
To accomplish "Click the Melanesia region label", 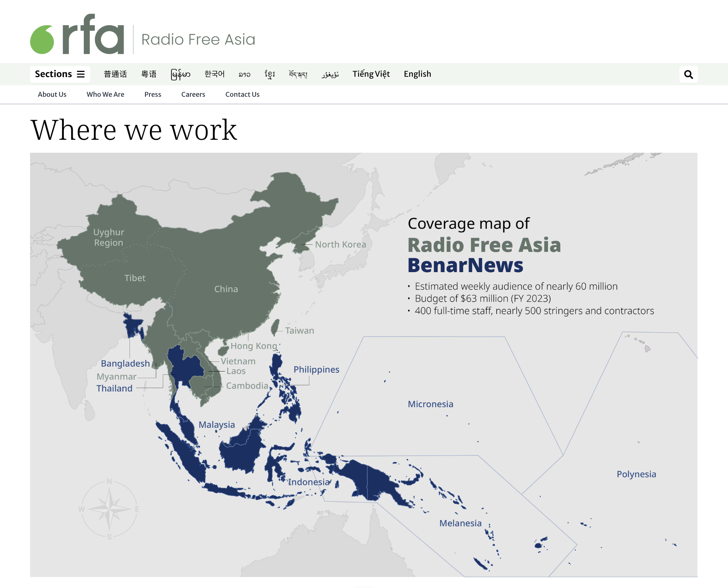I will tap(460, 523).
